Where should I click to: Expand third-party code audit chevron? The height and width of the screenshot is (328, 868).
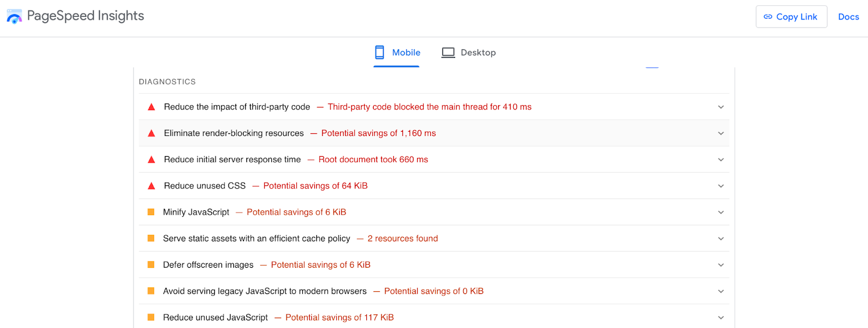721,107
